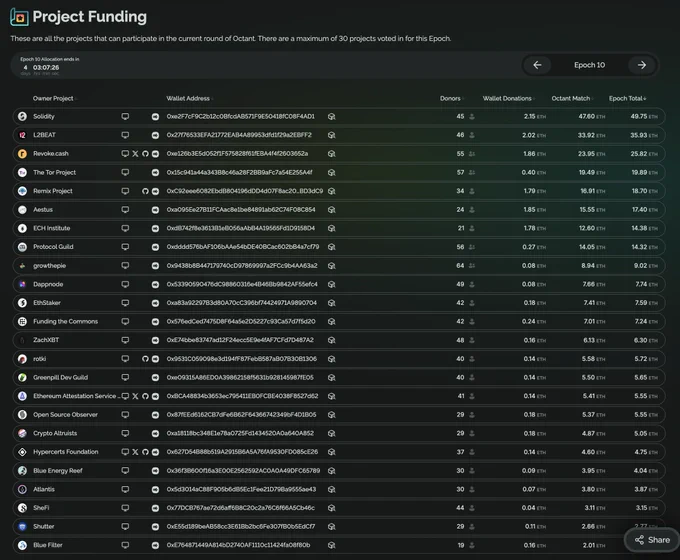Open Revoke.cash X (Twitter) profile icon
This screenshot has height=560, width=680.
(135, 154)
